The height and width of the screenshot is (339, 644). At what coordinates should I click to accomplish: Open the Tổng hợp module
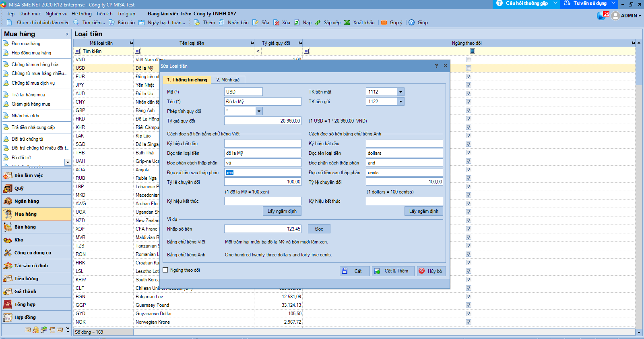pos(37,304)
